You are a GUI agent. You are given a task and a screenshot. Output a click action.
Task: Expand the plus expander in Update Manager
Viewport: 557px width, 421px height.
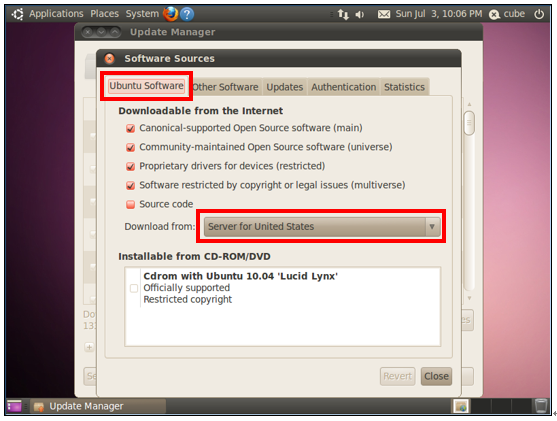(x=89, y=347)
